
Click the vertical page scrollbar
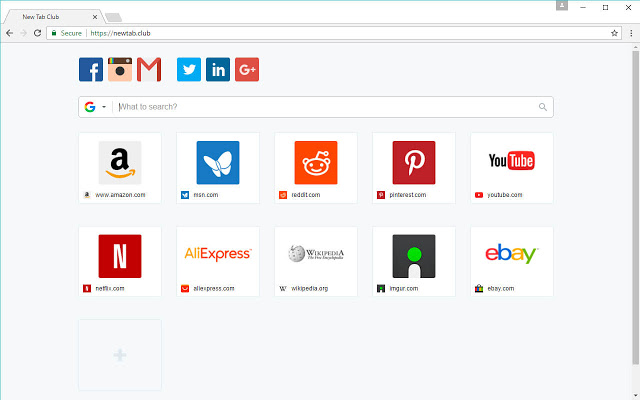pyautogui.click(x=636, y=207)
